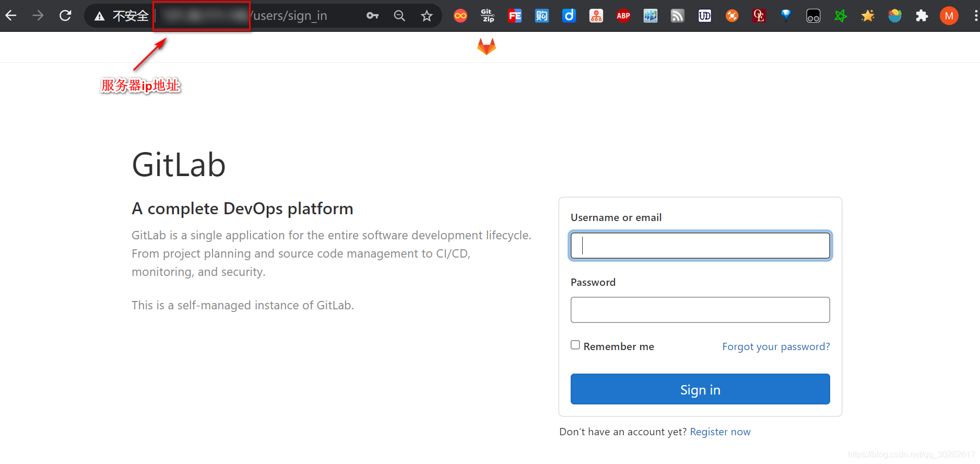Click 'A complete DevOps platform' heading
The image size is (980, 464).
[242, 208]
